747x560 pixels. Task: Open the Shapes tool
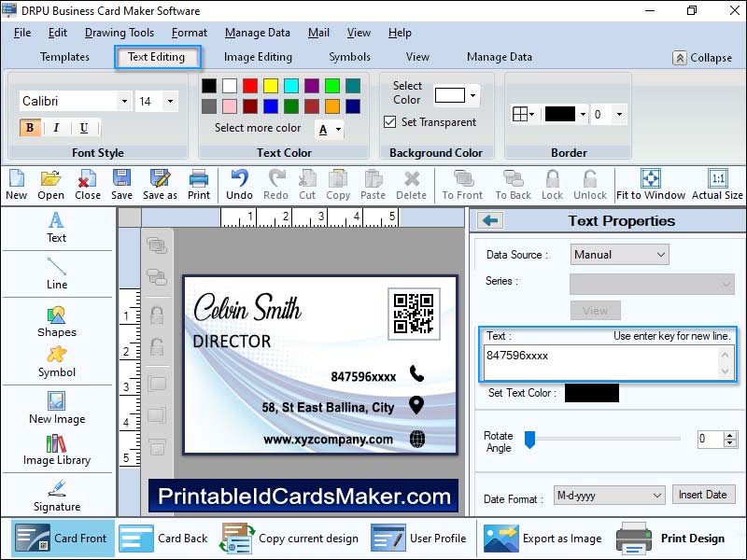pos(56,321)
